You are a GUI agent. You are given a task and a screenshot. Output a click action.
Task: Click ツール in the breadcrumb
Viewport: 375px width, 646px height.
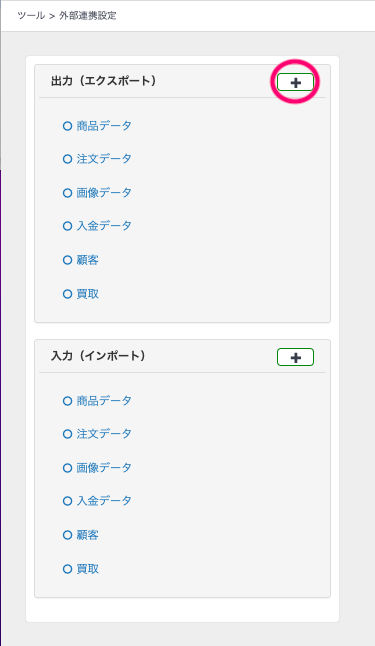pyautogui.click(x=31, y=16)
